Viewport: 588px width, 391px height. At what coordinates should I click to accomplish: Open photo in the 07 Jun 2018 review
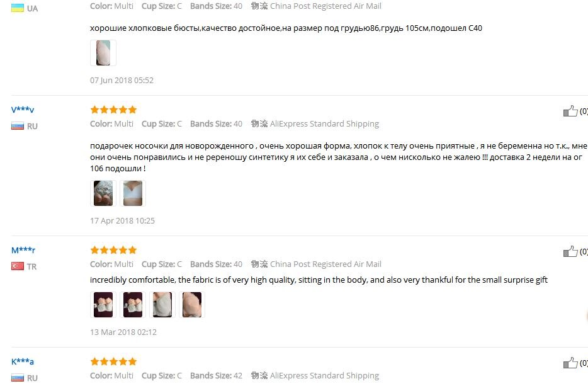click(103, 53)
